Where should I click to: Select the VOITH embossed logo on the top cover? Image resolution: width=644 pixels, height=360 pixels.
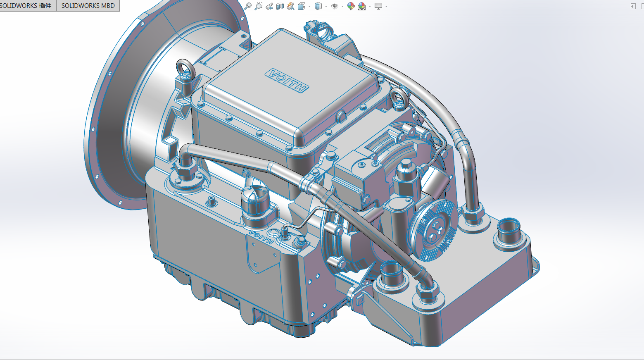[x=287, y=81]
